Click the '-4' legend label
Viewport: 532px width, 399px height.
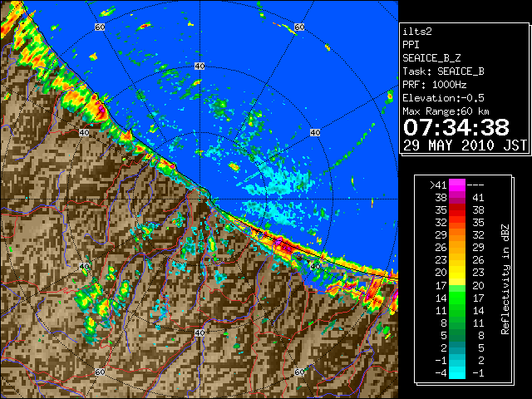pyautogui.click(x=441, y=373)
